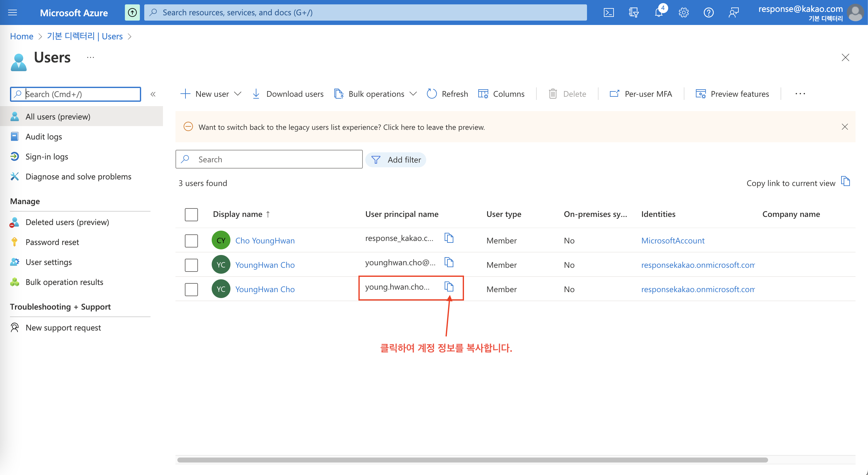The height and width of the screenshot is (475, 868).
Task: Open the Azure portal hamburger menu
Action: point(12,12)
